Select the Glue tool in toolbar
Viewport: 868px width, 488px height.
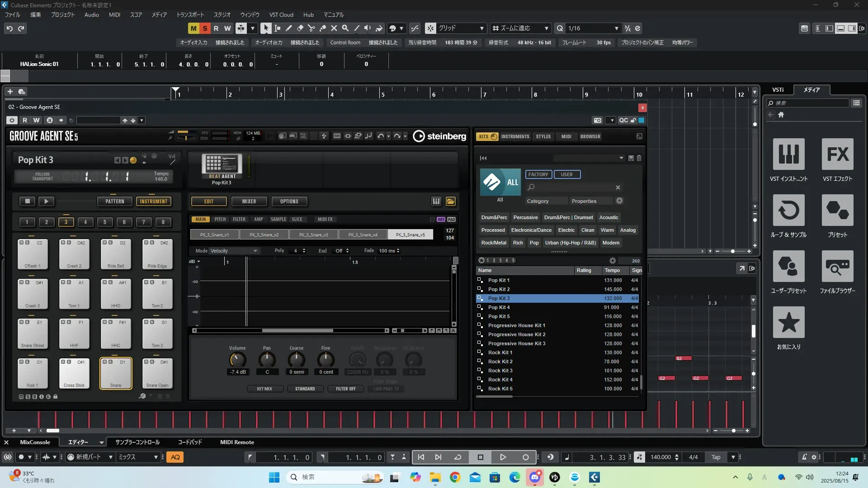point(323,28)
